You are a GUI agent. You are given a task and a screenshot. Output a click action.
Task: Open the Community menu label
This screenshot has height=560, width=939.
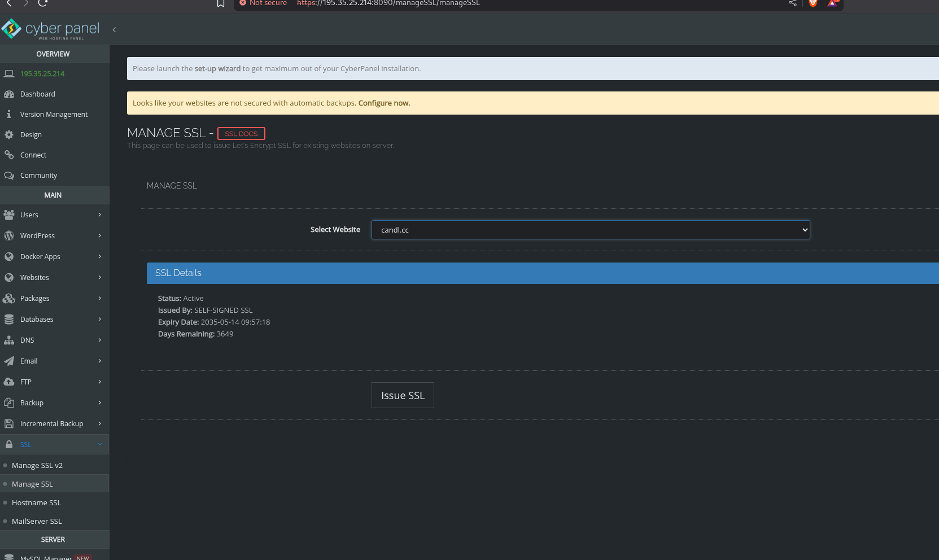coord(38,175)
